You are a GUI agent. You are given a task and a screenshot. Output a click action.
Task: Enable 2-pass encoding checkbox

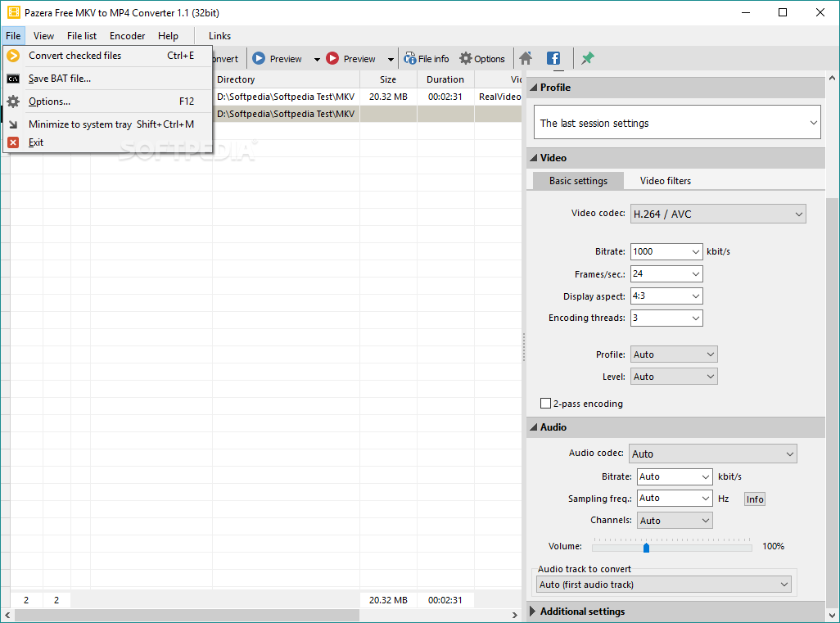pyautogui.click(x=546, y=404)
